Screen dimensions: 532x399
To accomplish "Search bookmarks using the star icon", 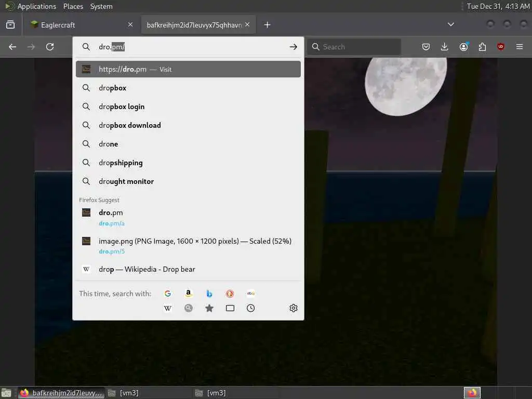I will (x=209, y=308).
